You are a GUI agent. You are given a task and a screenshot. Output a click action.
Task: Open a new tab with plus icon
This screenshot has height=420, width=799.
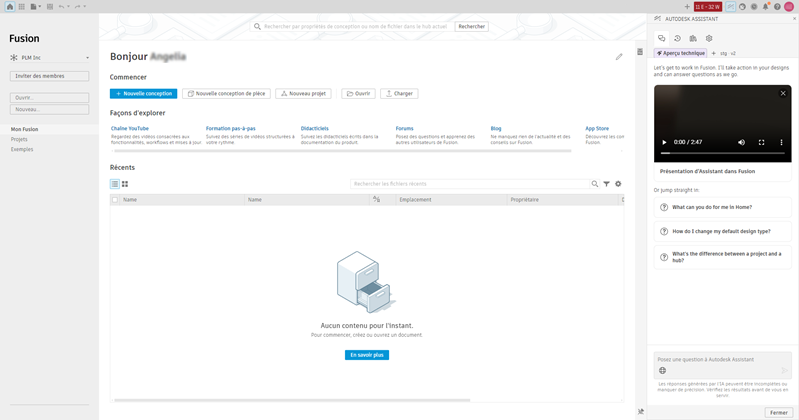tap(687, 7)
